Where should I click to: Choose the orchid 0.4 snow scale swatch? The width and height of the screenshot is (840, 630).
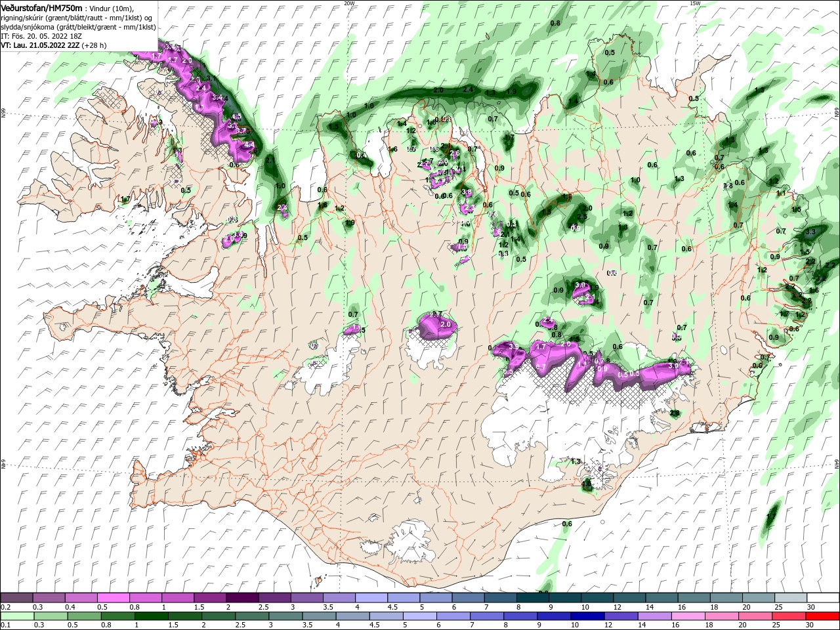coord(81,598)
